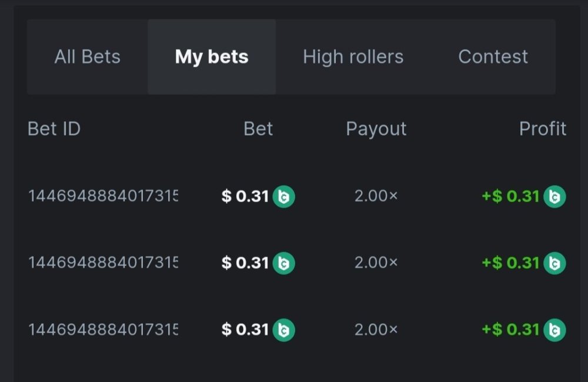
Task: Switch to the All Bets tab
Action: click(x=87, y=57)
